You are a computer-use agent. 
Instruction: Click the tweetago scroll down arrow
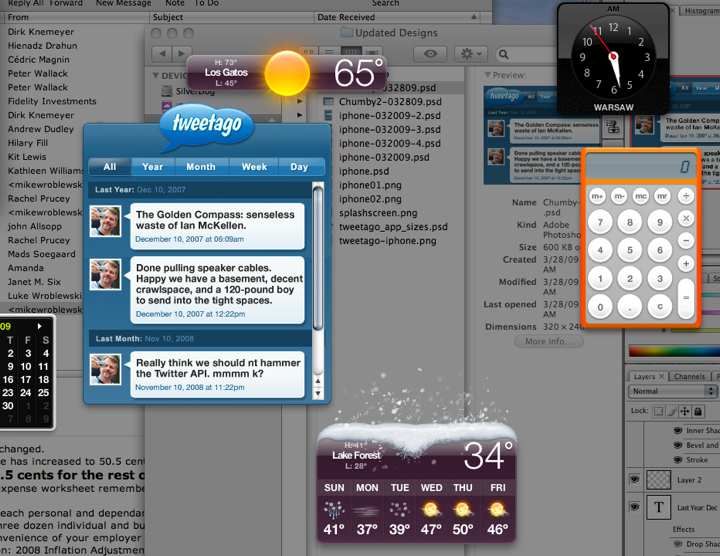click(317, 393)
